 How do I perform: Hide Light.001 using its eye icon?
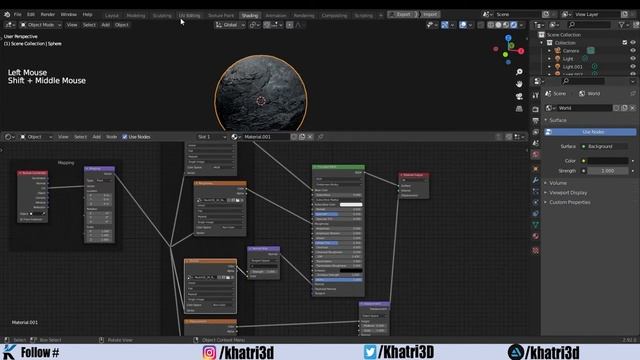[x=633, y=67]
